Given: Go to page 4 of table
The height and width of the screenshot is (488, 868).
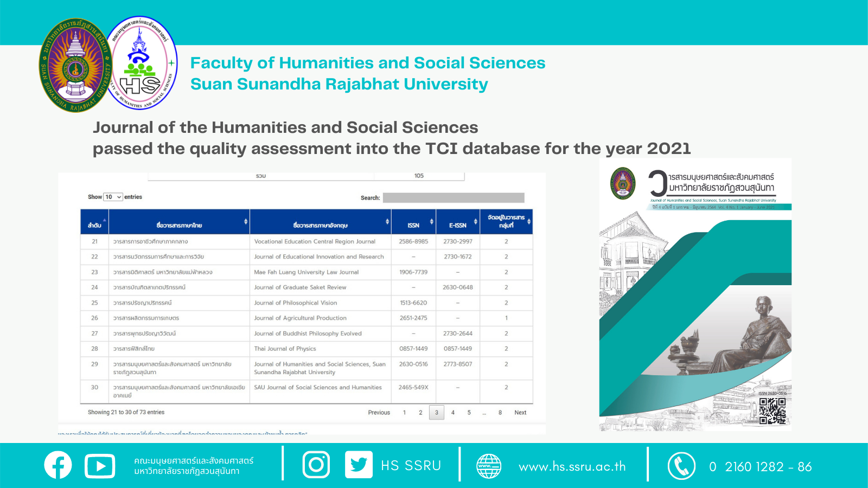Looking at the screenshot, I should 453,413.
